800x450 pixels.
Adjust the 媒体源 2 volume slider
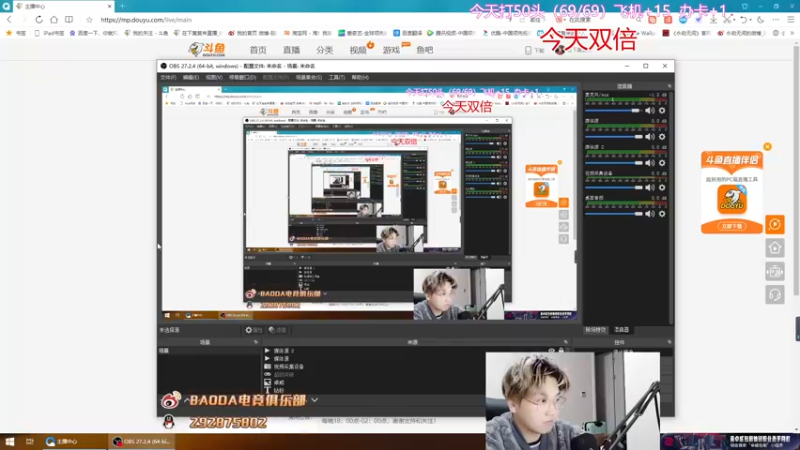click(614, 163)
